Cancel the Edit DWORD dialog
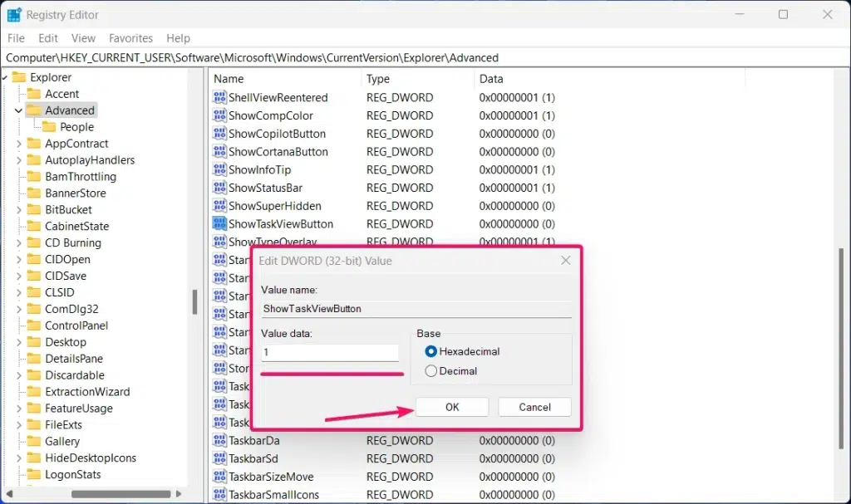Image resolution: width=851 pixels, height=504 pixels. point(534,407)
